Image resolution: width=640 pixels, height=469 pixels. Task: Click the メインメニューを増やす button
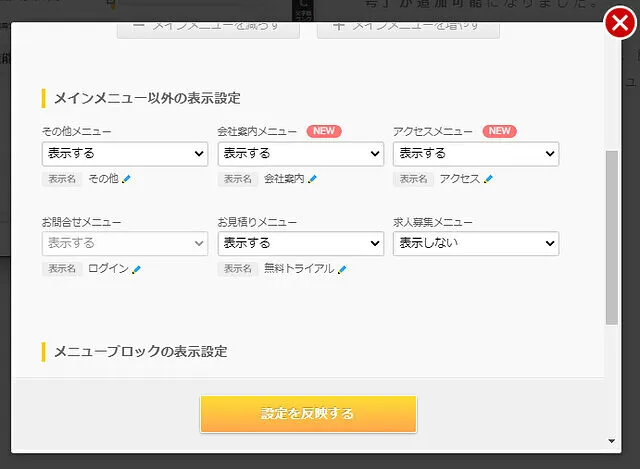click(408, 30)
